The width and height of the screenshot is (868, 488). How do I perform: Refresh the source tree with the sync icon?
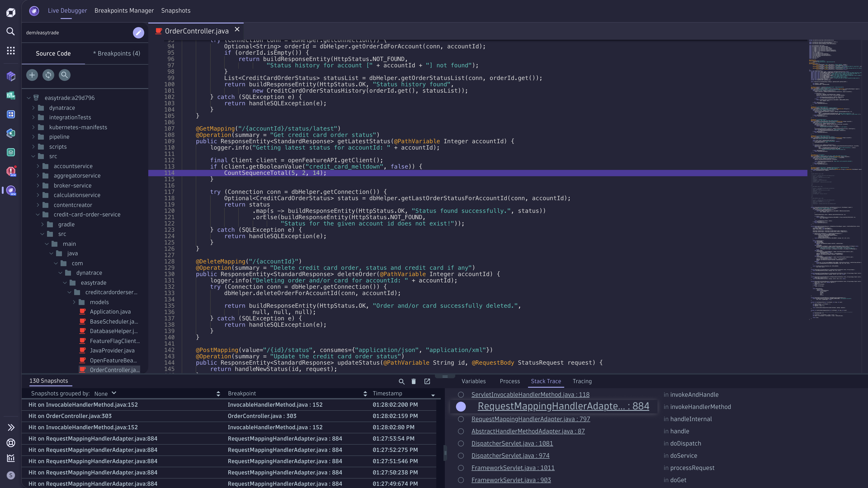pyautogui.click(x=48, y=75)
